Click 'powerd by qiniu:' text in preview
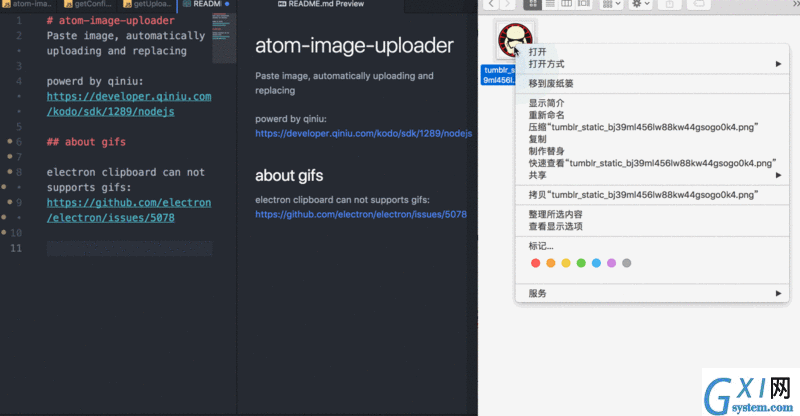The image size is (800, 416). pos(291,119)
